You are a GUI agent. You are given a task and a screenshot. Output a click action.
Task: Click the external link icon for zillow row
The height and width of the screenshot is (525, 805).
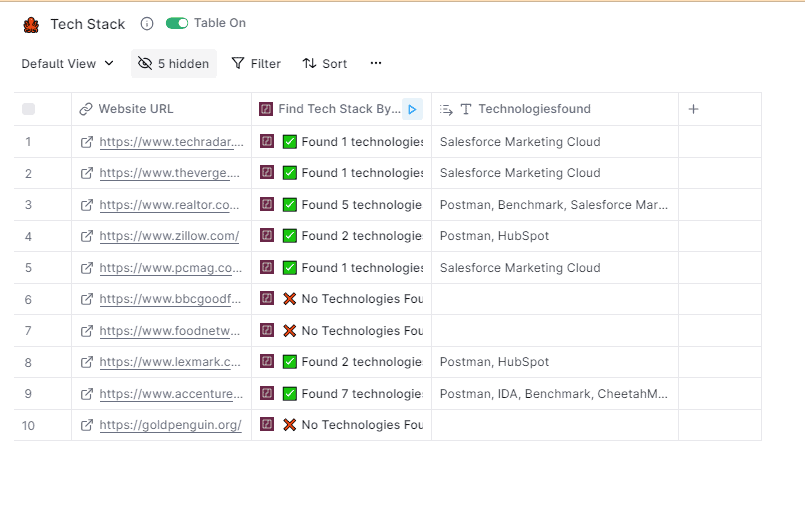pos(87,236)
